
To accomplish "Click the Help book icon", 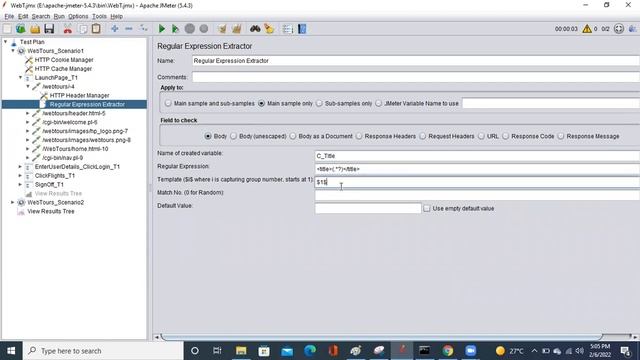I will [302, 29].
